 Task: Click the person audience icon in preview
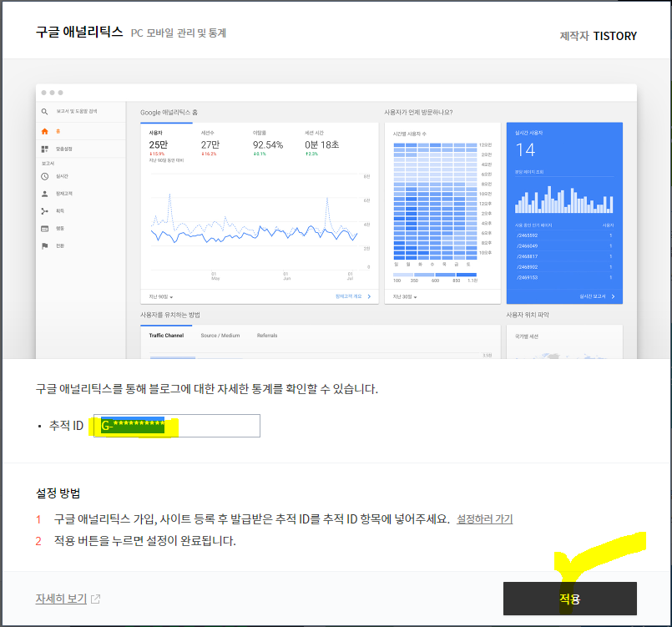[44, 194]
